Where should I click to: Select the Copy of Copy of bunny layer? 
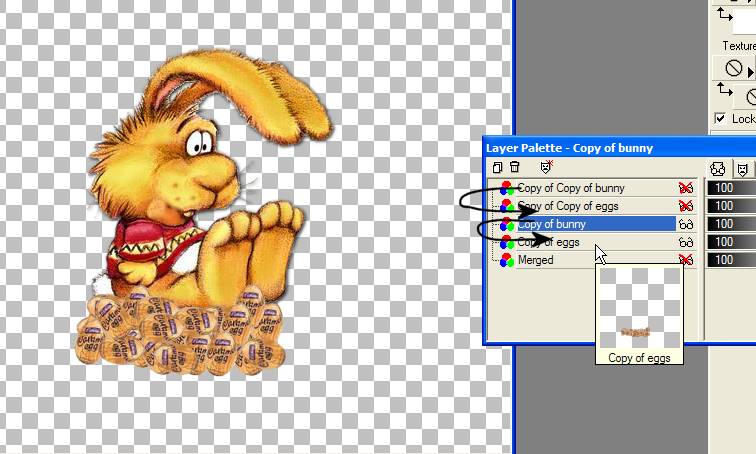click(571, 188)
